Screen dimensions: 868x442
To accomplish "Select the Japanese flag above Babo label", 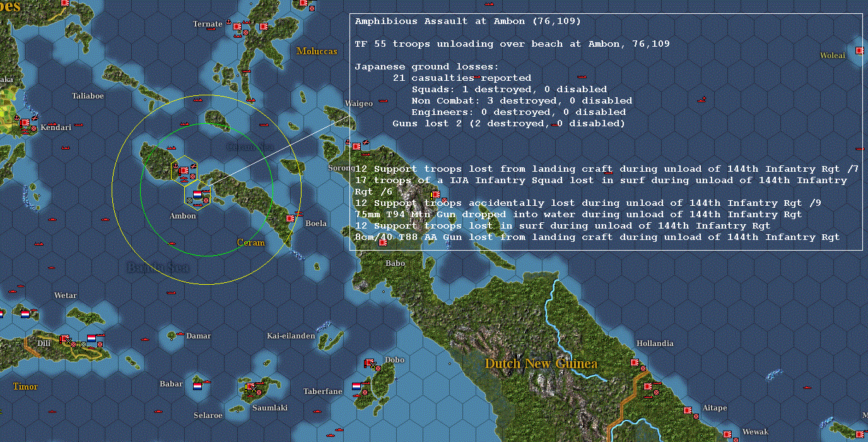I will pos(383,242).
